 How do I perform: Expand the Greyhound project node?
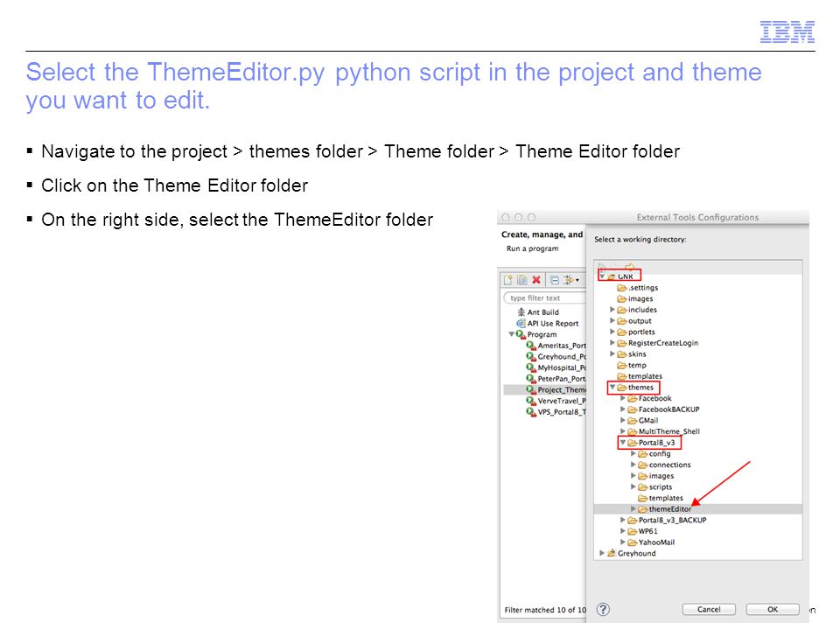(602, 553)
